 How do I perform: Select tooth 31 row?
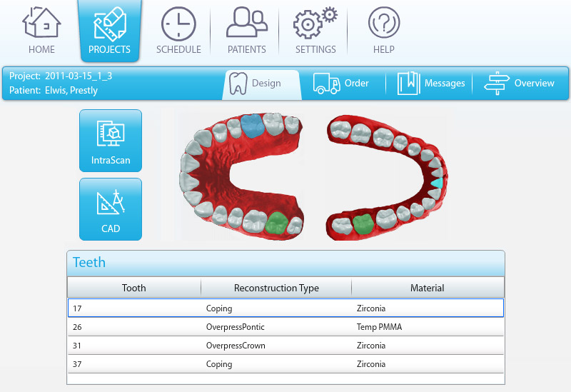(x=286, y=346)
